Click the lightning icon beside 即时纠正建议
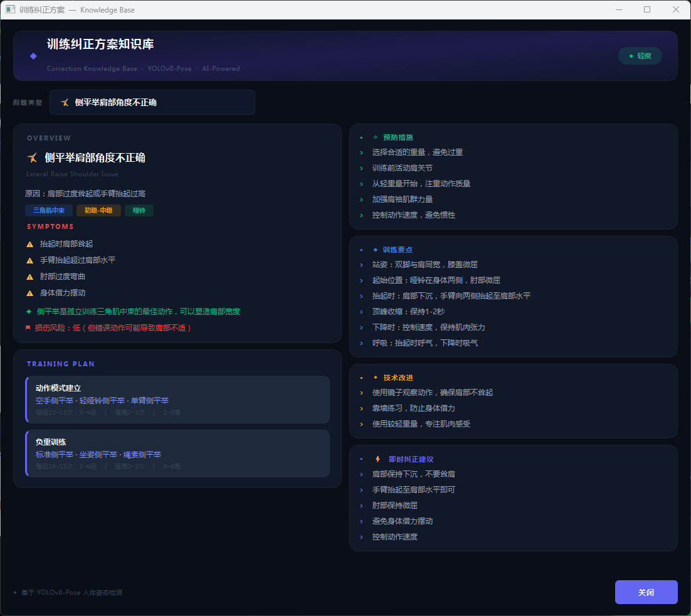The width and height of the screenshot is (691, 616). pos(377,459)
